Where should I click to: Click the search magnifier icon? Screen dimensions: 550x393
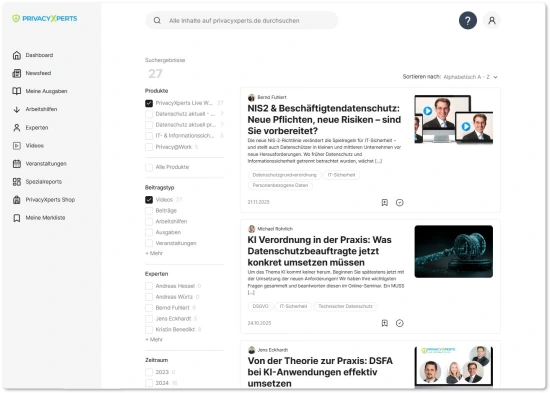coord(157,21)
